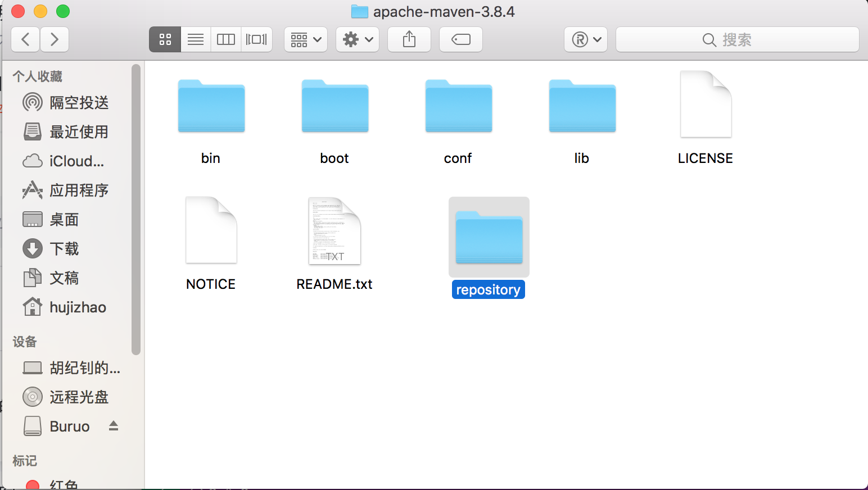Select the README.txt file thumbnail
868x490 pixels.
pyautogui.click(x=334, y=230)
